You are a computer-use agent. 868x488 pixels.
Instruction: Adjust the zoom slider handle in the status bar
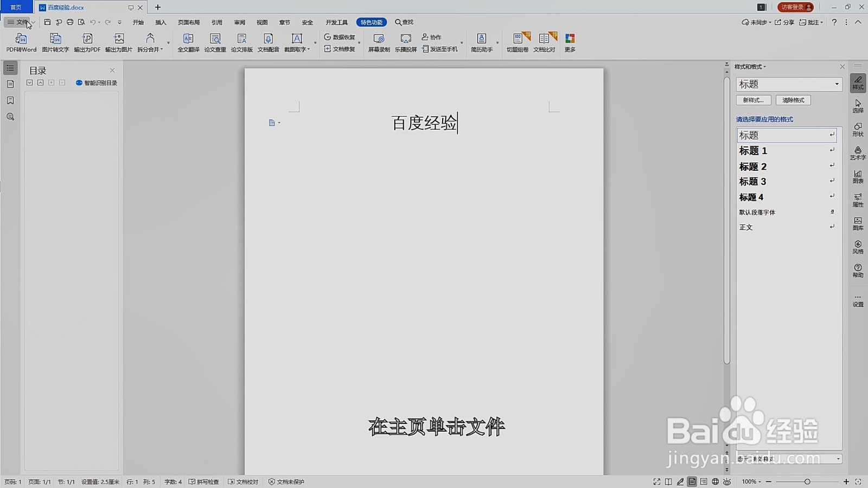[807, 481]
